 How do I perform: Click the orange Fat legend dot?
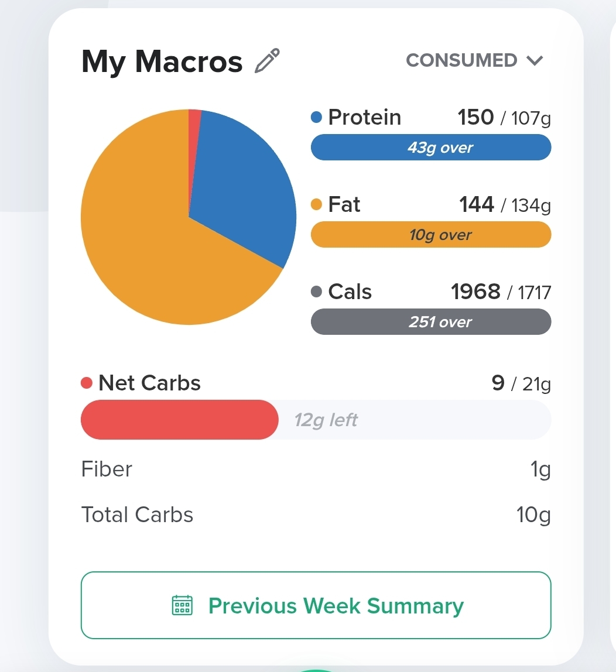coord(317,205)
